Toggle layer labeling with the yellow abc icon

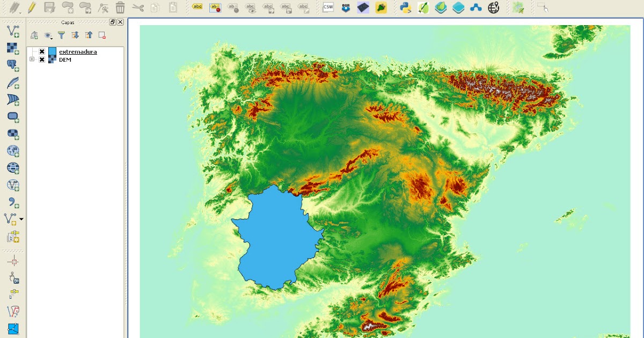[x=196, y=8]
